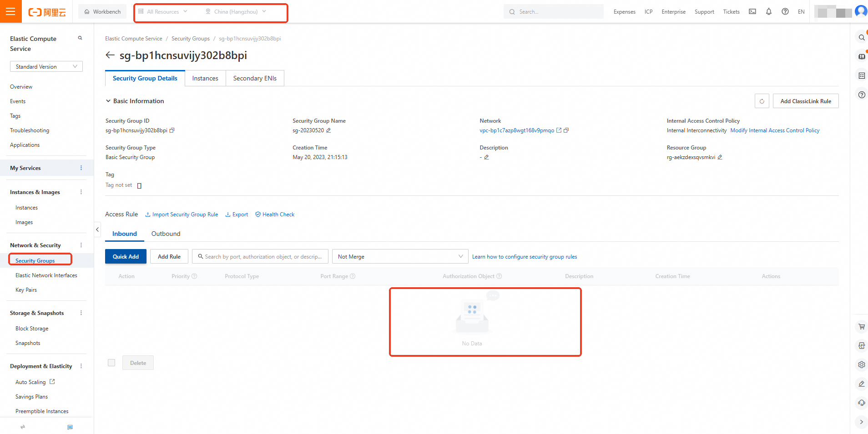
Task: Open the Key Pairs sidebar item
Action: click(x=26, y=290)
